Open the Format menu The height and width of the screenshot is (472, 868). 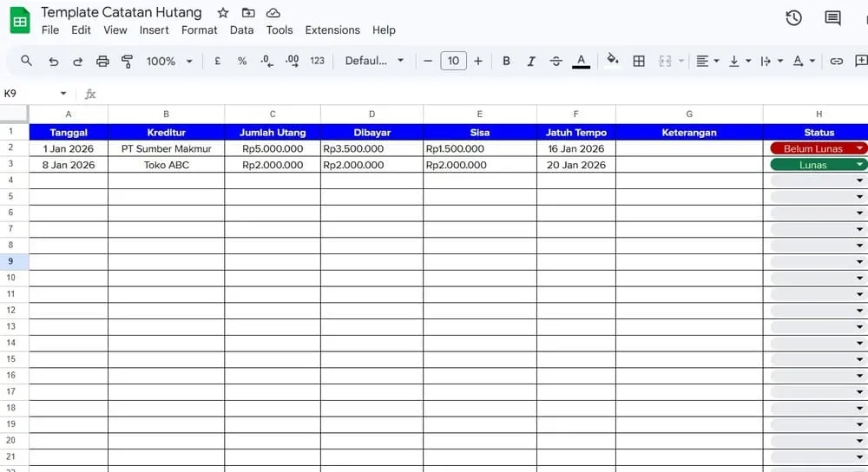point(200,29)
